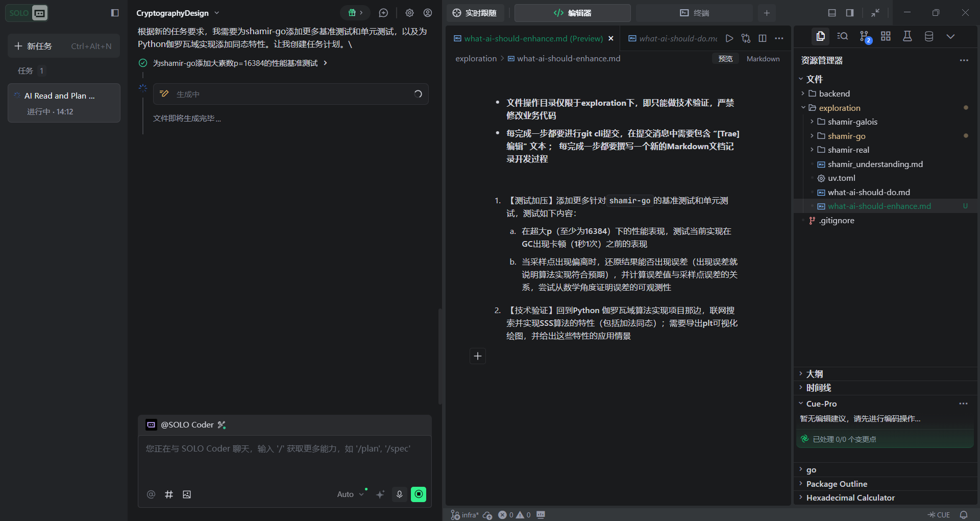
Task: Open the Auto model dropdown
Action: (350, 494)
